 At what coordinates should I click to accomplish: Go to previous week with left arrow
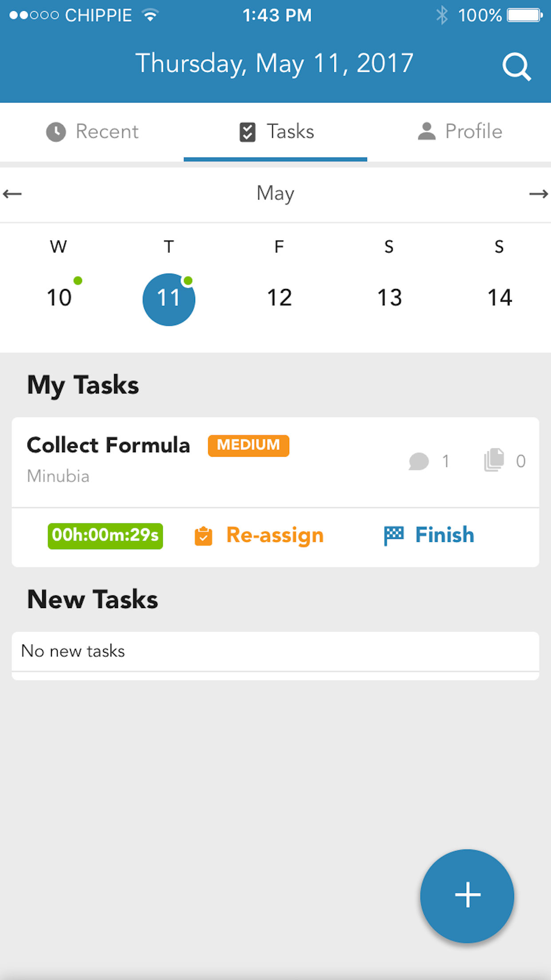click(12, 194)
